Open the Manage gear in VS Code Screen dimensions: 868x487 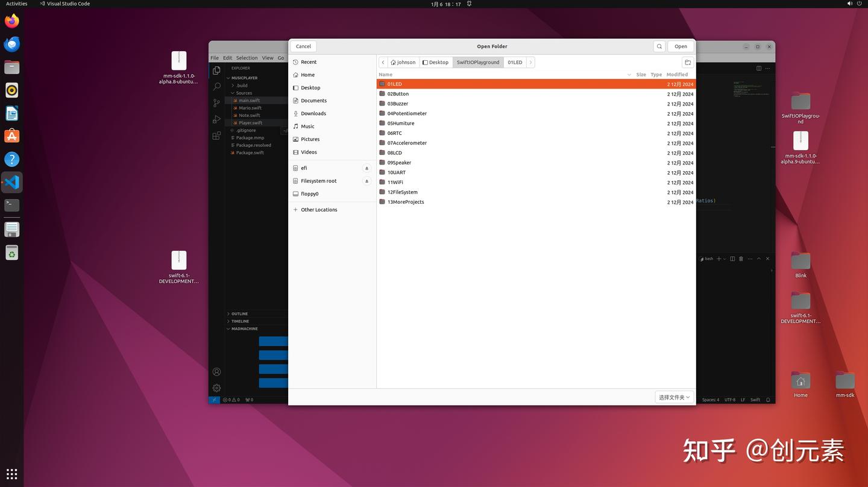click(217, 388)
